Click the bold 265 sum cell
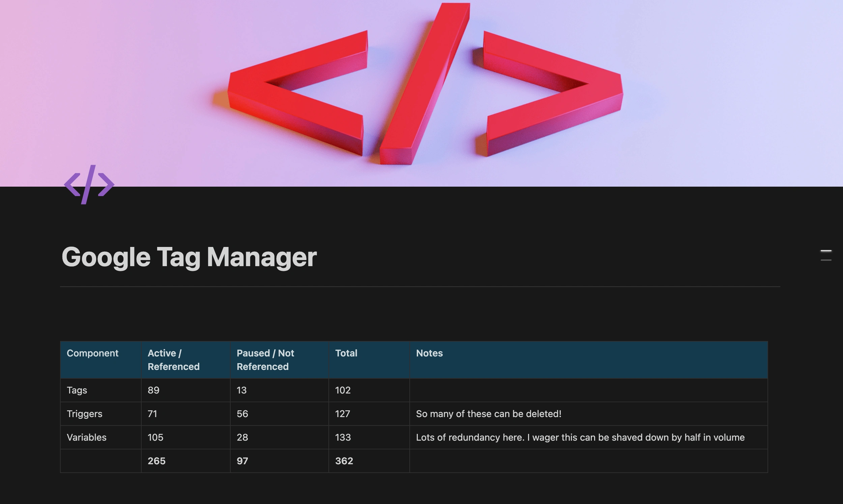 [185, 461]
